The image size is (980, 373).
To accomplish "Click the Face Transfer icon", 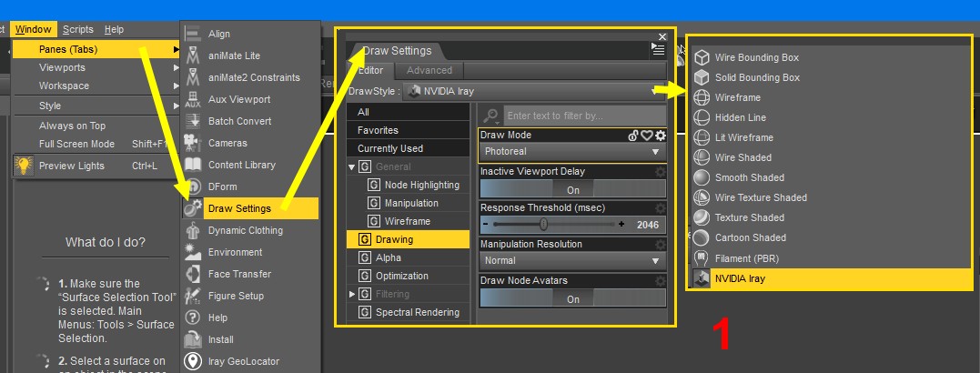I will coord(193,274).
